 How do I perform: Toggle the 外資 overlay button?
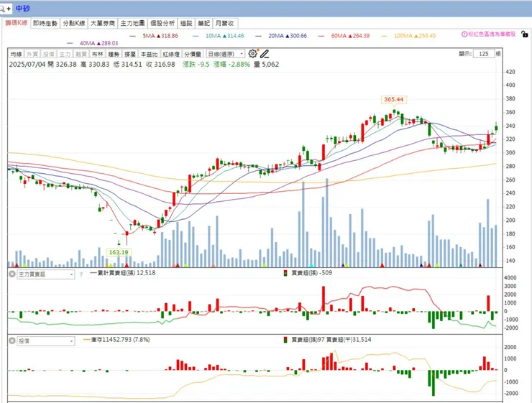[x=32, y=54]
